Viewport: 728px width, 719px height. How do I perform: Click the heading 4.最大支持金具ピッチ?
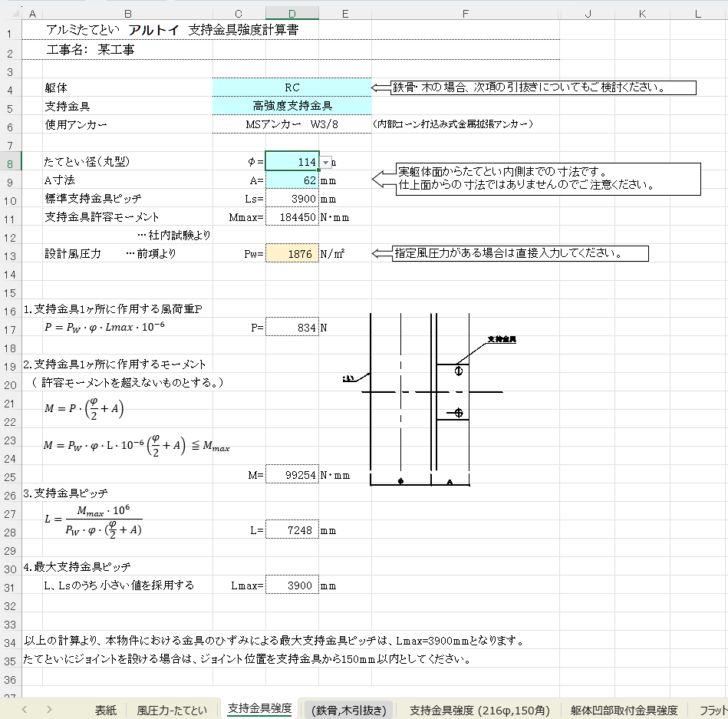[x=77, y=566]
